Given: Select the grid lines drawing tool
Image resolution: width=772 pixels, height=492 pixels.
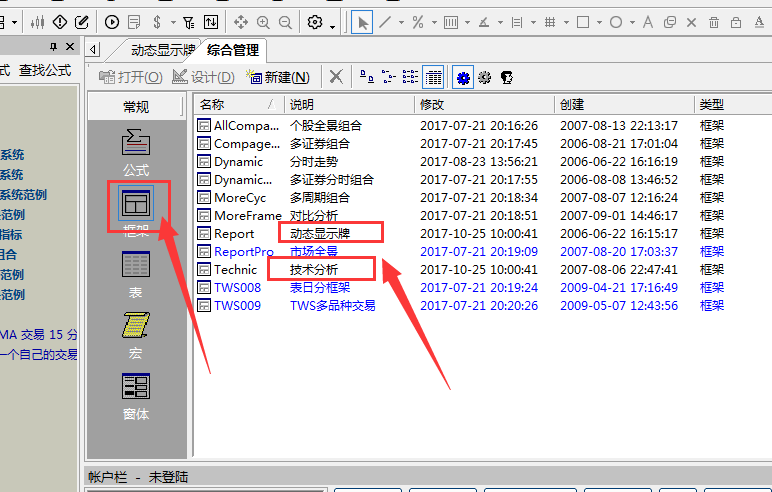Looking at the screenshot, I should pos(550,22).
